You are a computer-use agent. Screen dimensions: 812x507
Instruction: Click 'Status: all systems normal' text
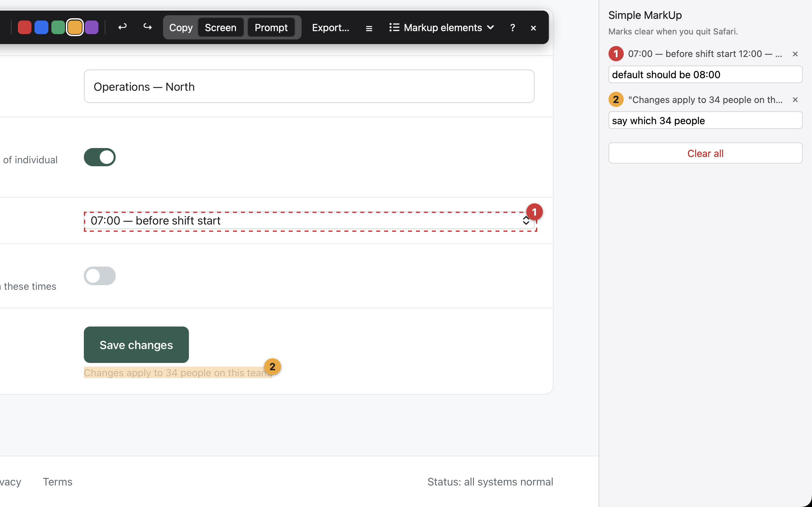tap(490, 482)
